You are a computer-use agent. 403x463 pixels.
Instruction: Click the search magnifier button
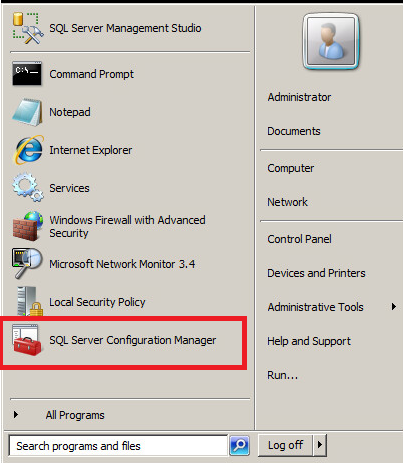239,445
